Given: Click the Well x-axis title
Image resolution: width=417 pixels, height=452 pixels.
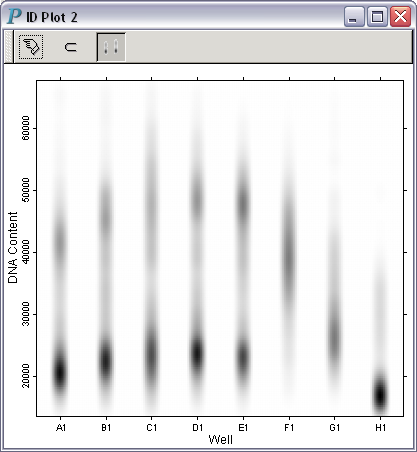Looking at the screenshot, I should [x=220, y=439].
